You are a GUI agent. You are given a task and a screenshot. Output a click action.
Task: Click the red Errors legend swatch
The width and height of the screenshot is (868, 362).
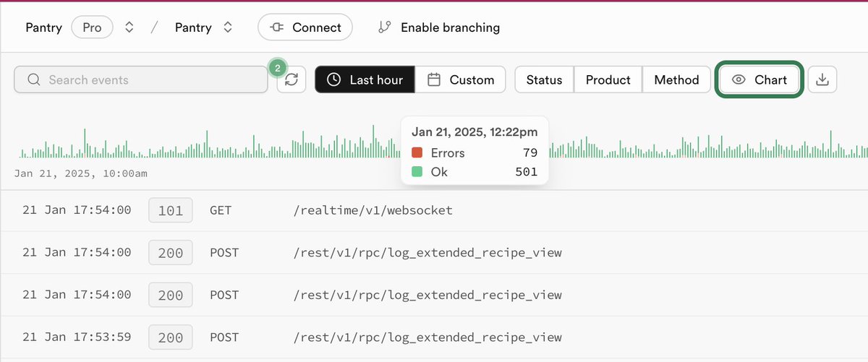tap(417, 153)
